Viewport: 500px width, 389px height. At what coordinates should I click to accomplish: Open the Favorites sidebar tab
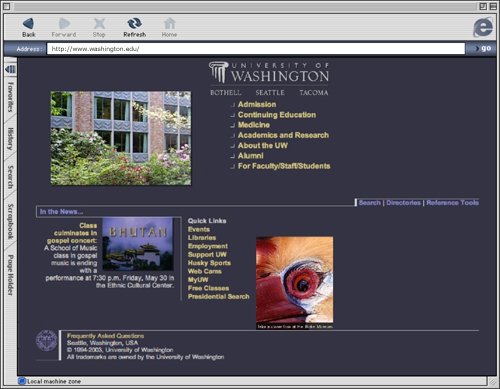(11, 97)
